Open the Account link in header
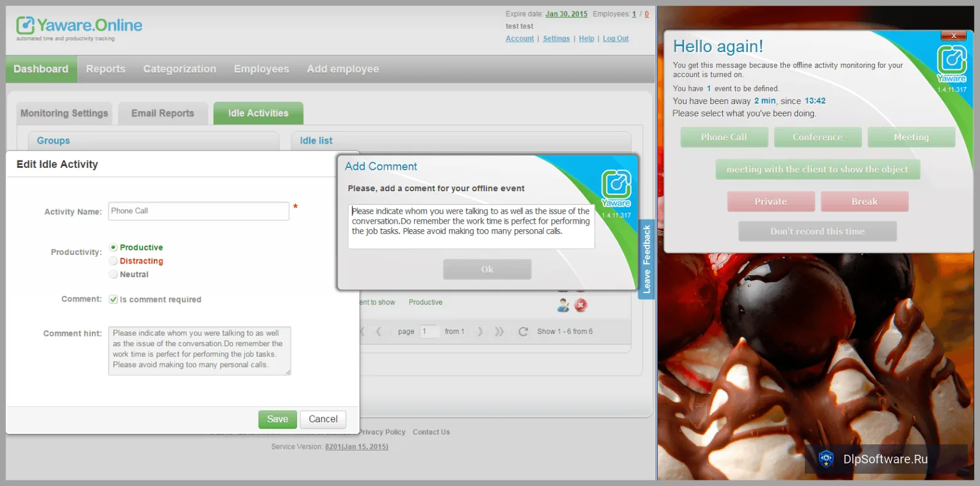 click(519, 39)
